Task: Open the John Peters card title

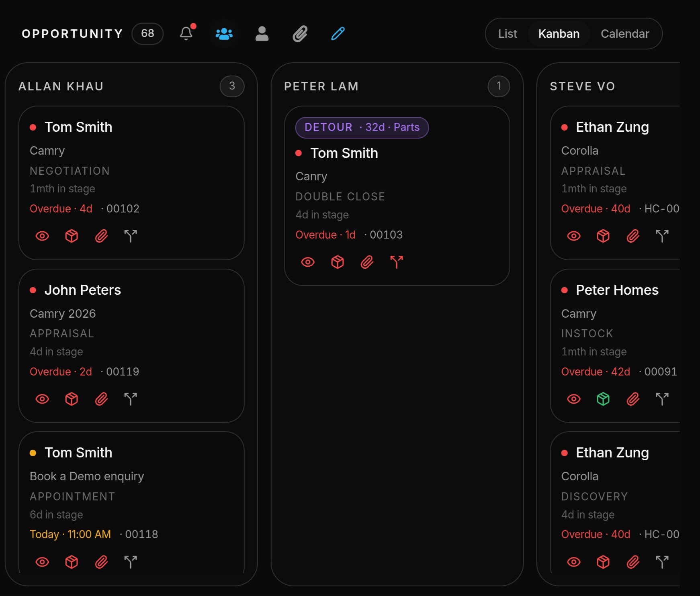Action: (83, 290)
